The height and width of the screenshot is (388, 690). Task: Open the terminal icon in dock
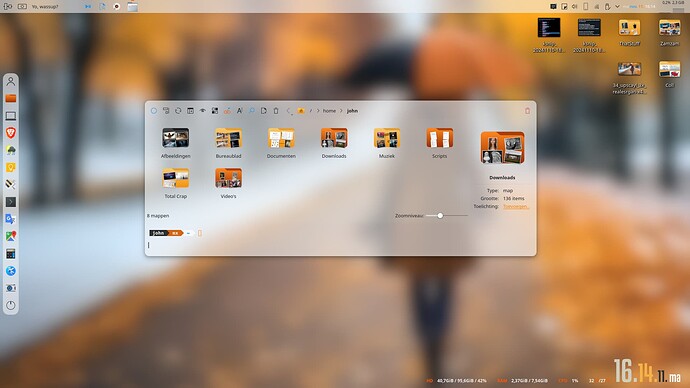click(11, 202)
